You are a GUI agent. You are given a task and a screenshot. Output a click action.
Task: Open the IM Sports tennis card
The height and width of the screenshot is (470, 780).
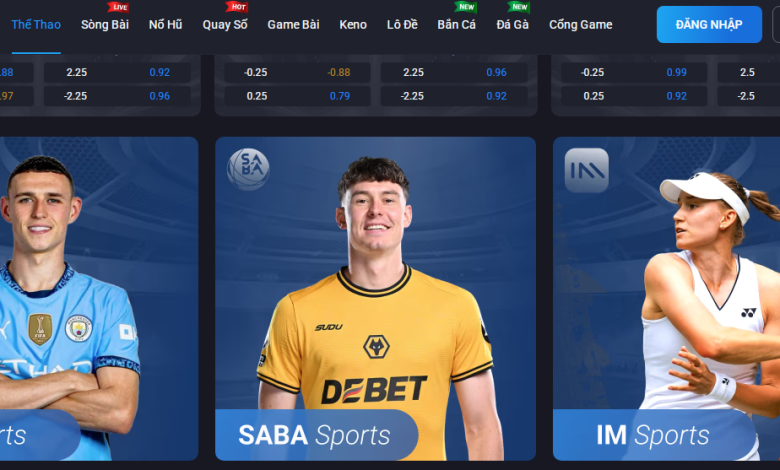coord(666,298)
